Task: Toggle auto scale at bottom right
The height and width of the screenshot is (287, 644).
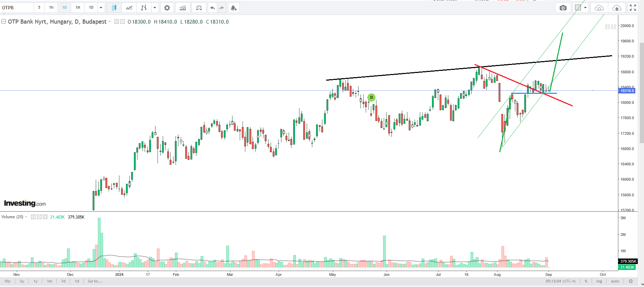Action: tap(615, 281)
